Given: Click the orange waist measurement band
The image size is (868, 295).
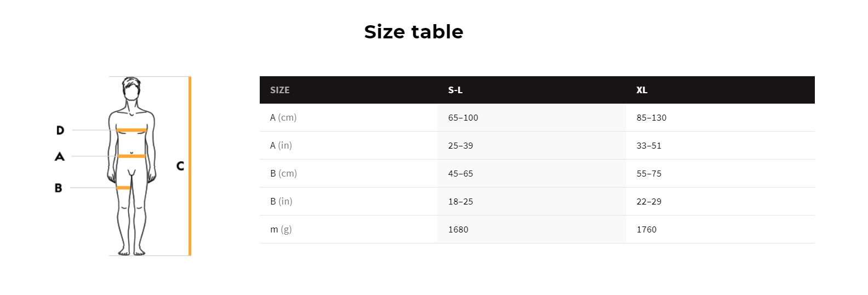Looking at the screenshot, I should click(132, 156).
